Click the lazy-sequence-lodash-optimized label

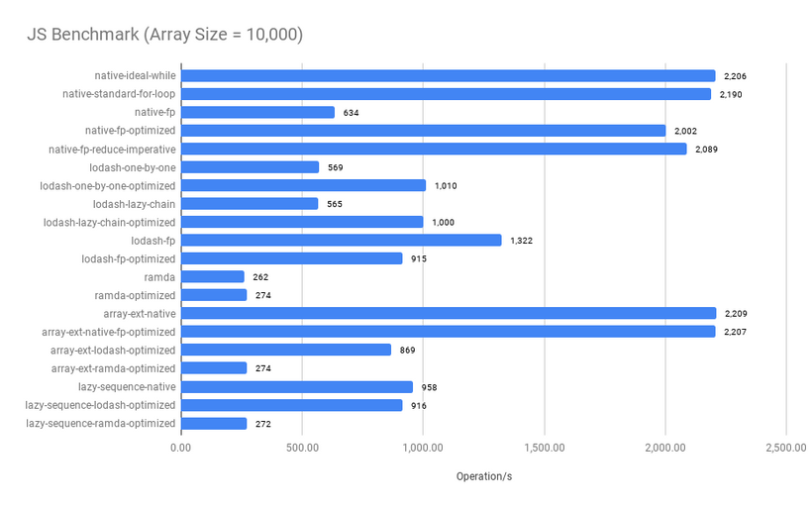[100, 405]
